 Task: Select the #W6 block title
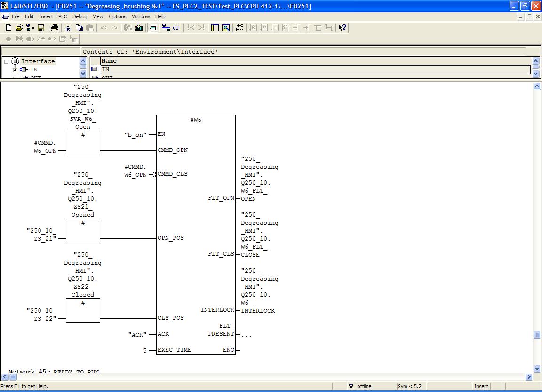(x=196, y=120)
